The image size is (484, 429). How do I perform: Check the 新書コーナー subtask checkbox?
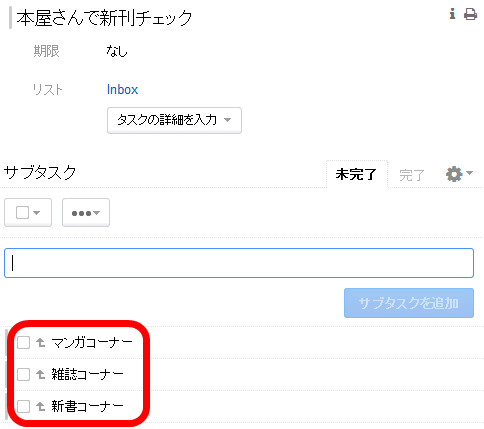[23, 406]
